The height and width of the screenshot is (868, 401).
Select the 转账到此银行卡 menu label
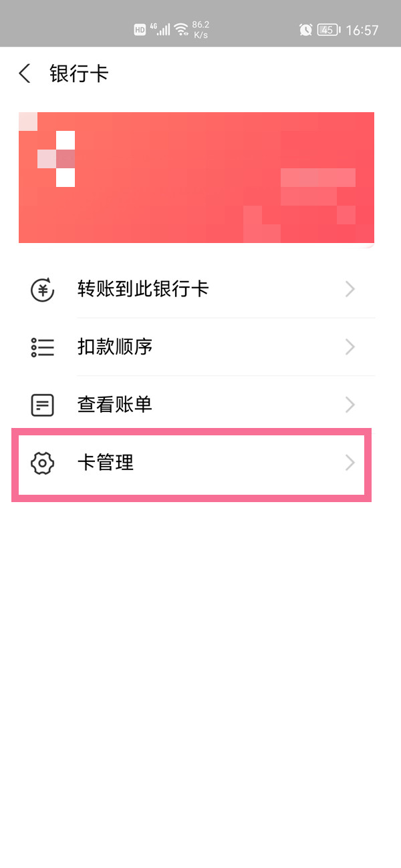[x=143, y=290]
